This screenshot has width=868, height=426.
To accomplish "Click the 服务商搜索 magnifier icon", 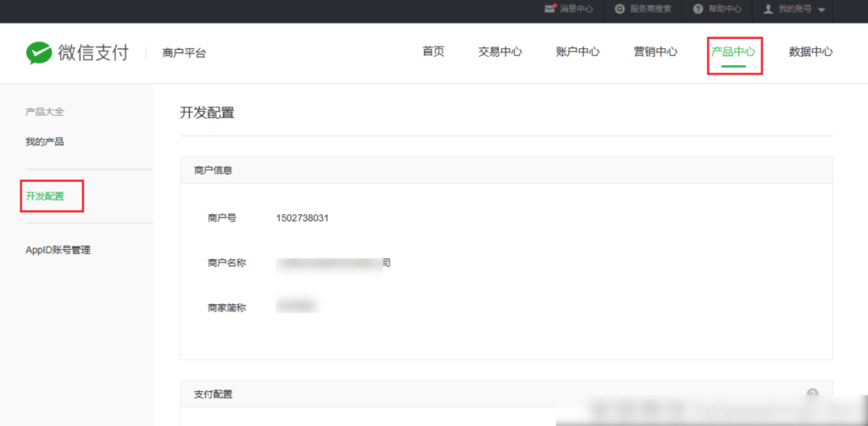I will 620,9.
